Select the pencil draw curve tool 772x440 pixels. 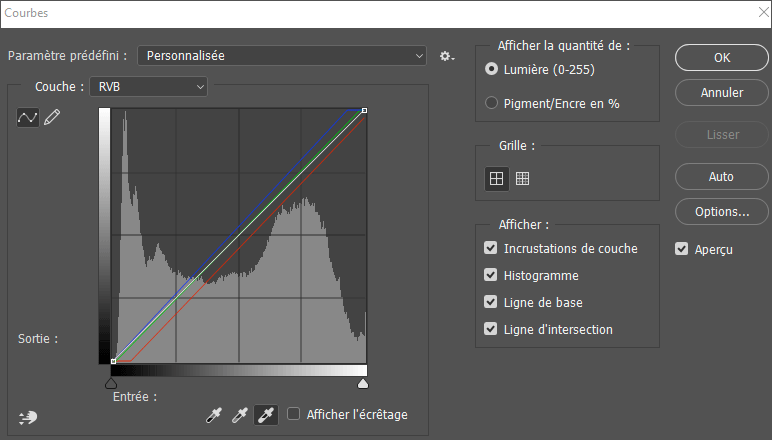coord(52,118)
